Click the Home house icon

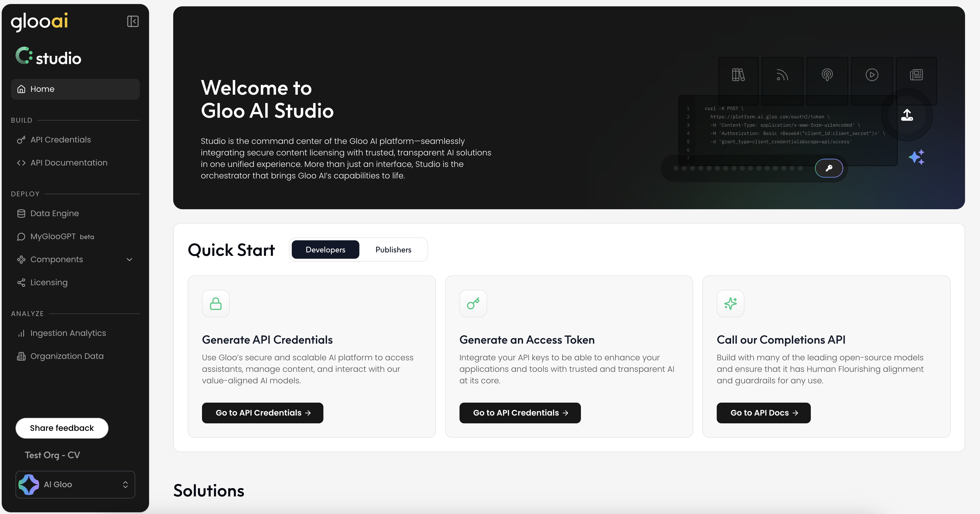[21, 89]
